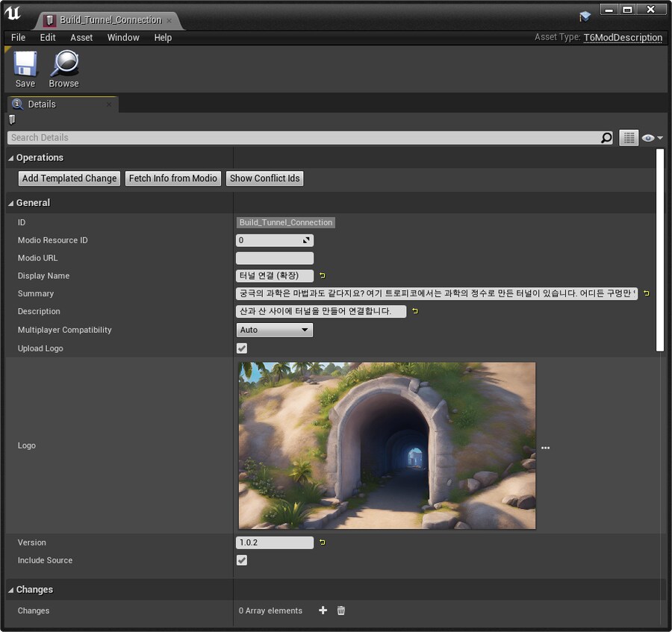Open the Help menu
672x632 pixels.
tap(163, 37)
